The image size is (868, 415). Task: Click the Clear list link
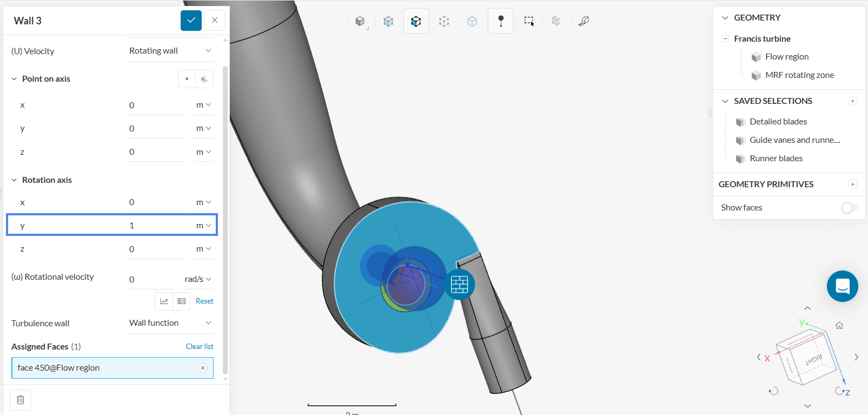200,346
